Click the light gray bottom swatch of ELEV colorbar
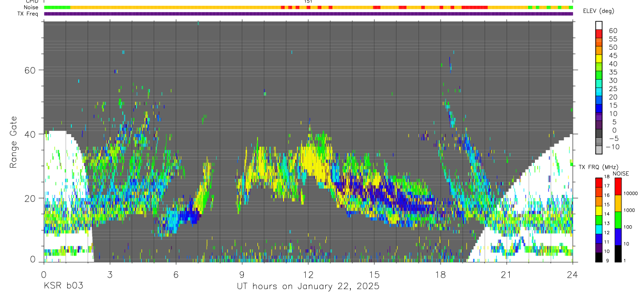The height and width of the screenshot is (297, 644). click(x=599, y=150)
